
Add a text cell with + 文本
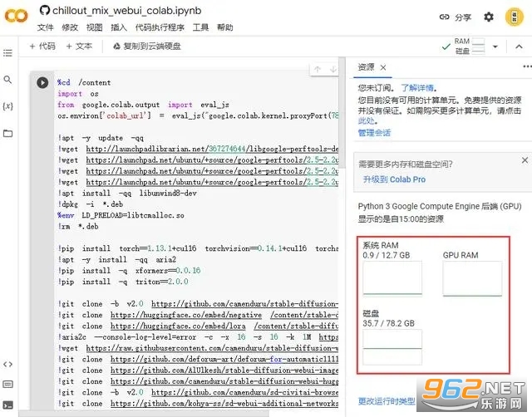[x=79, y=47]
